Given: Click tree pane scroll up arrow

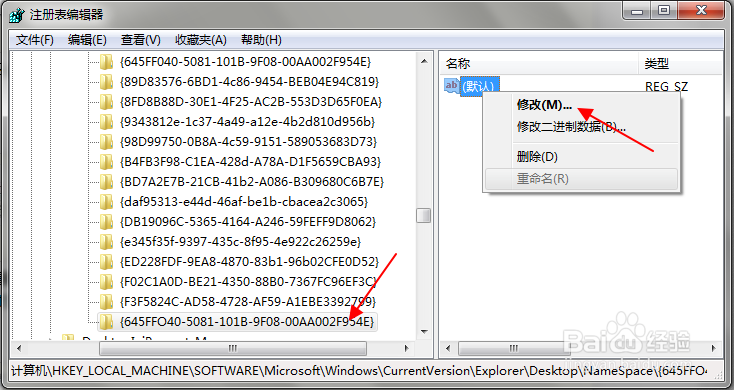Looking at the screenshot, I should [x=424, y=61].
